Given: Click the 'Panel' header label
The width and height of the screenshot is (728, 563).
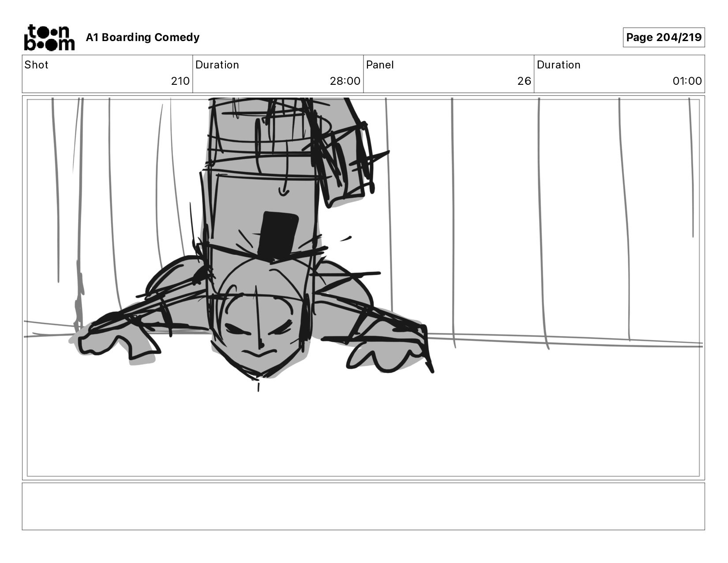Looking at the screenshot, I should (379, 65).
